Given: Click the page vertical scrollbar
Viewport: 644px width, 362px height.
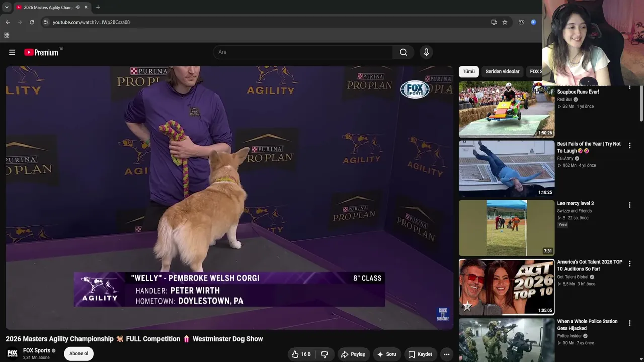Looking at the screenshot, I should [x=641, y=104].
